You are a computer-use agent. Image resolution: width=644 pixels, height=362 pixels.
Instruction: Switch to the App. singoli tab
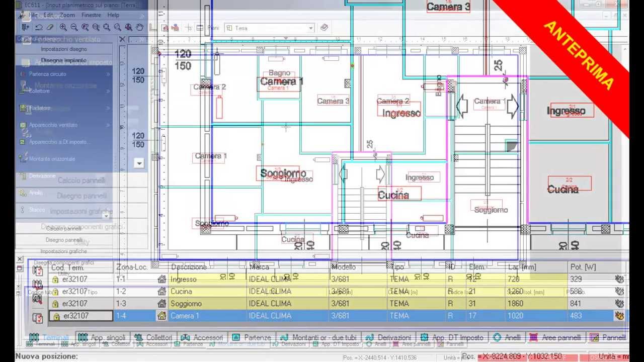(x=103, y=337)
